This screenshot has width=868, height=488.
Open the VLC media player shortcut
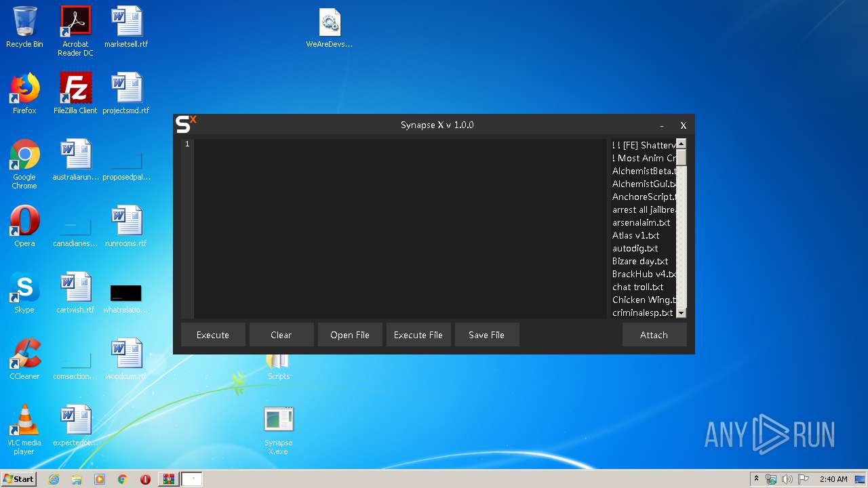point(24,430)
